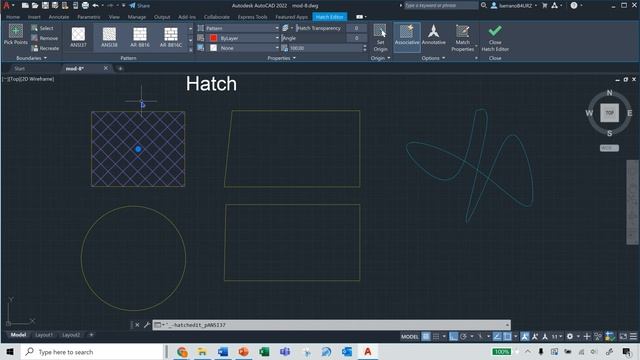Switch to the Layout2 tab
The height and width of the screenshot is (360, 640).
pos(71,335)
